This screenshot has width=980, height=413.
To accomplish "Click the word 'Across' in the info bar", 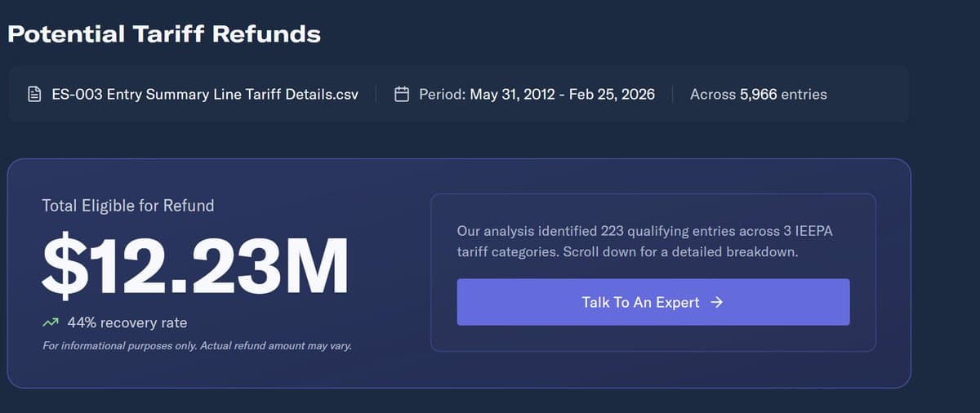I will 712,95.
